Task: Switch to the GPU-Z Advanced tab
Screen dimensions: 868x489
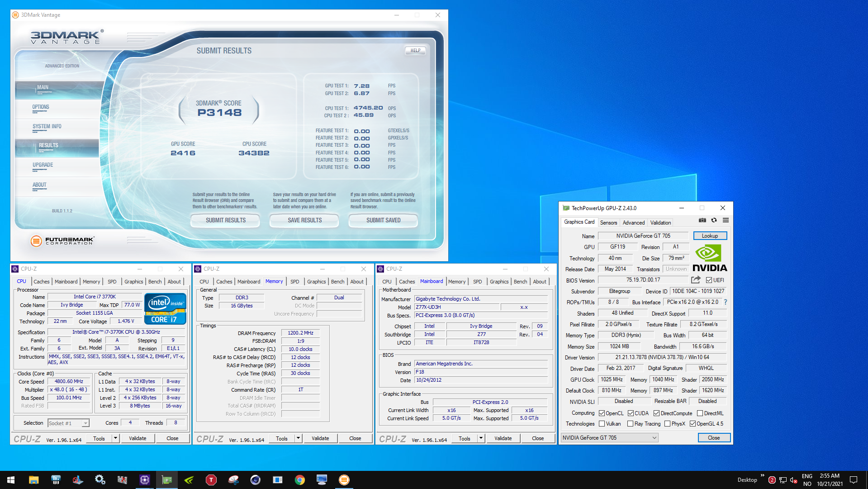Action: [633, 223]
